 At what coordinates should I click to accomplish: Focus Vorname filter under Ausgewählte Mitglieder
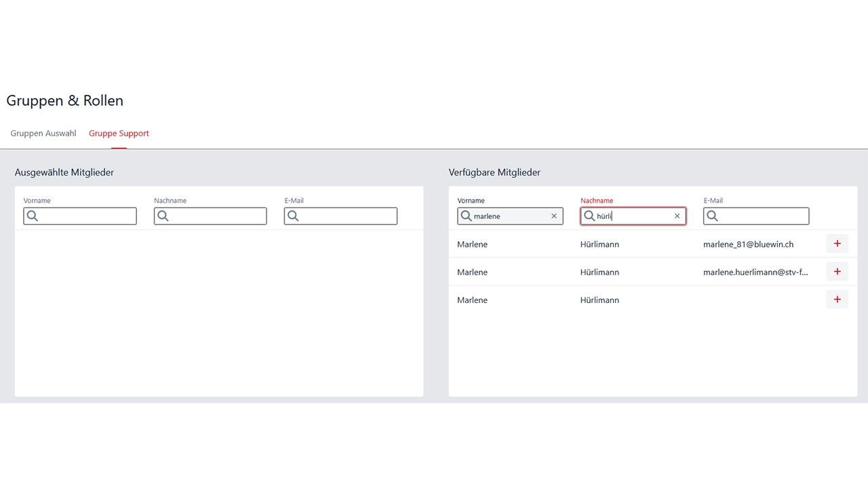click(80, 216)
